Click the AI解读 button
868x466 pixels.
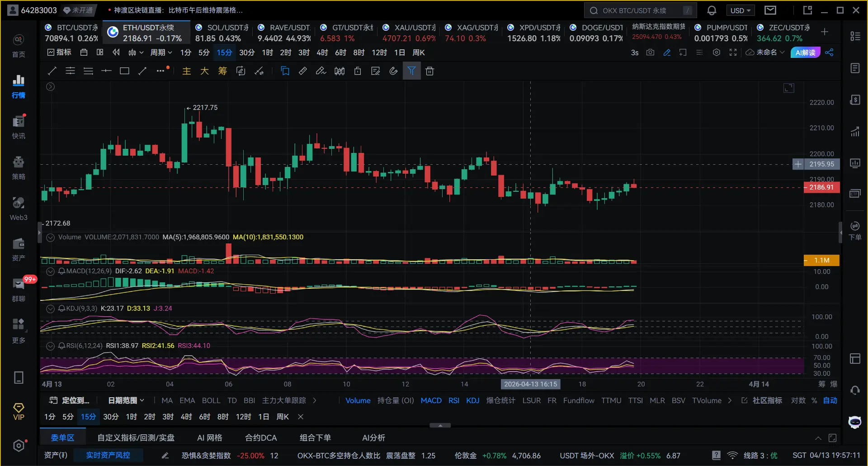[805, 52]
